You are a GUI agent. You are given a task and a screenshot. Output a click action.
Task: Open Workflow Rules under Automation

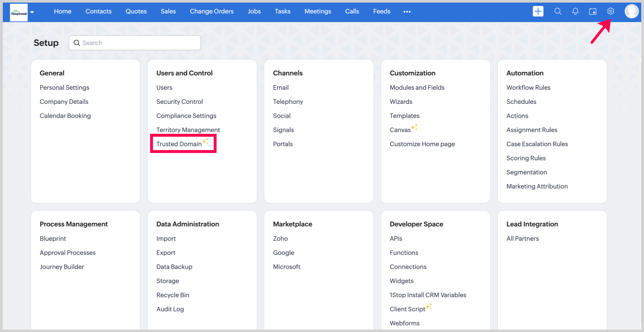click(x=528, y=87)
